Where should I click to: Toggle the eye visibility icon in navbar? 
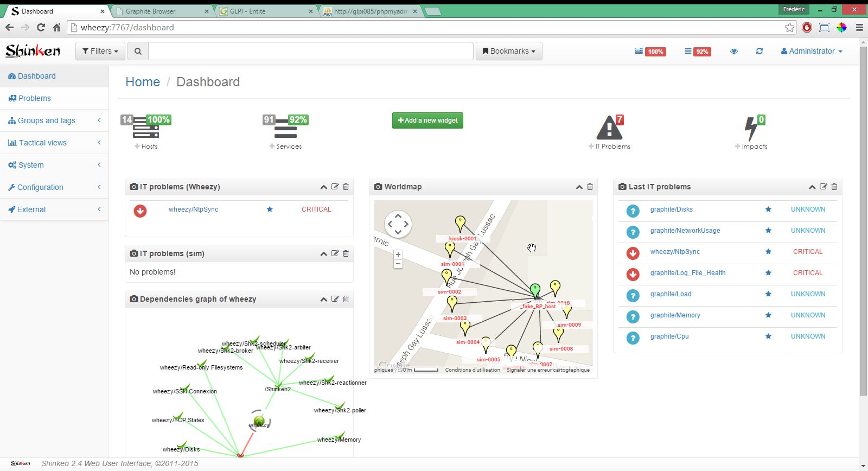[734, 51]
